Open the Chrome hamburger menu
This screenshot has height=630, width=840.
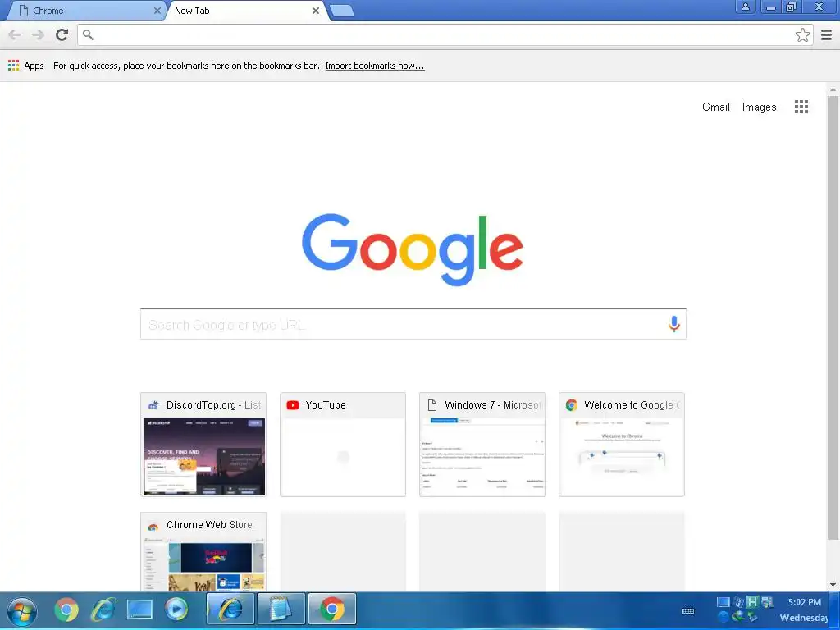pos(827,34)
